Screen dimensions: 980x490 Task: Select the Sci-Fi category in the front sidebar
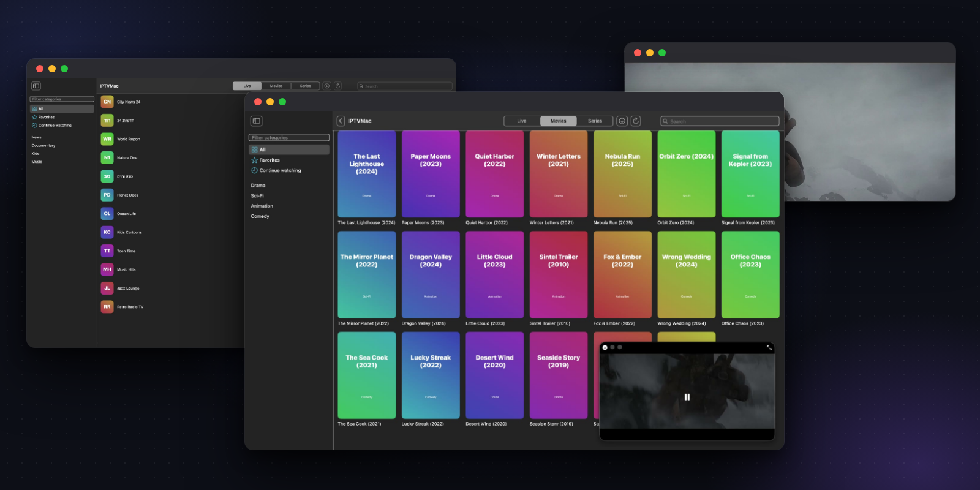pos(257,196)
